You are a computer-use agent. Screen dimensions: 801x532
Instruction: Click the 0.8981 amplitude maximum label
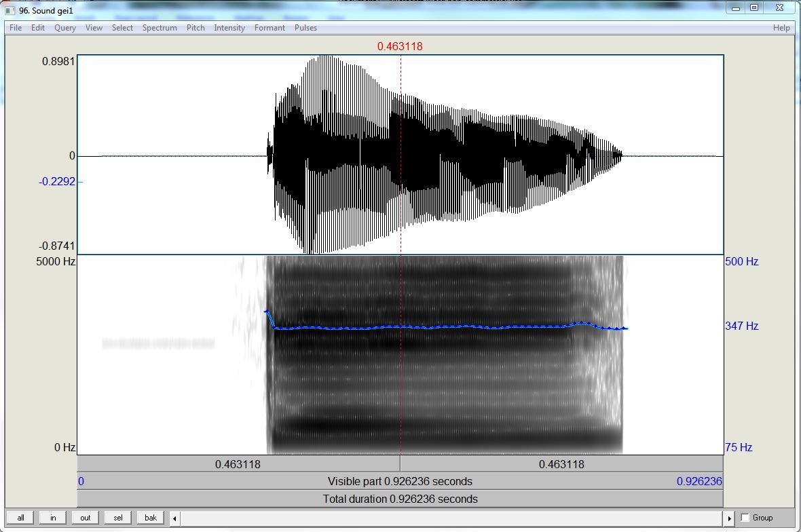pyautogui.click(x=58, y=61)
